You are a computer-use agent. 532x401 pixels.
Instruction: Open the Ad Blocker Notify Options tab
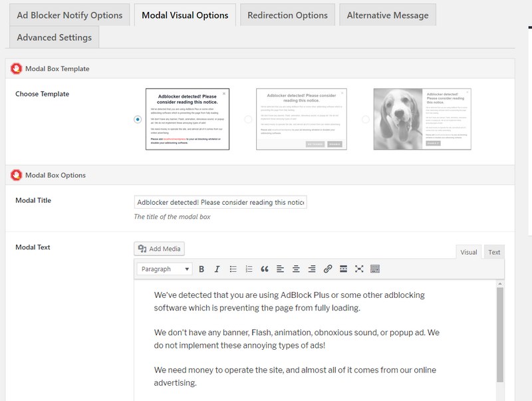pyautogui.click(x=70, y=15)
